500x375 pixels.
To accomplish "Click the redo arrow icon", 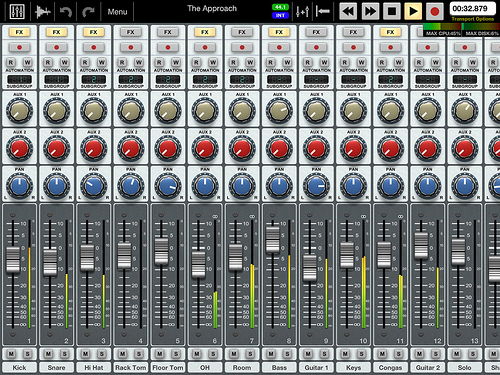I will pyautogui.click(x=88, y=12).
